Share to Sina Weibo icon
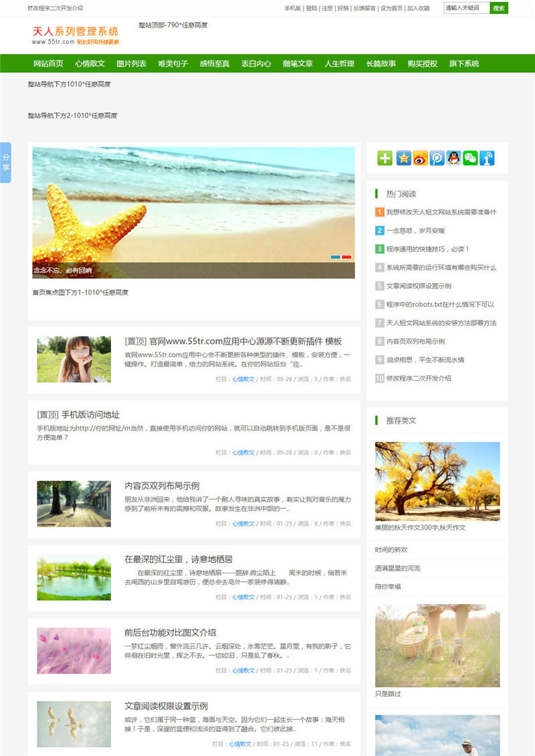 pos(420,158)
